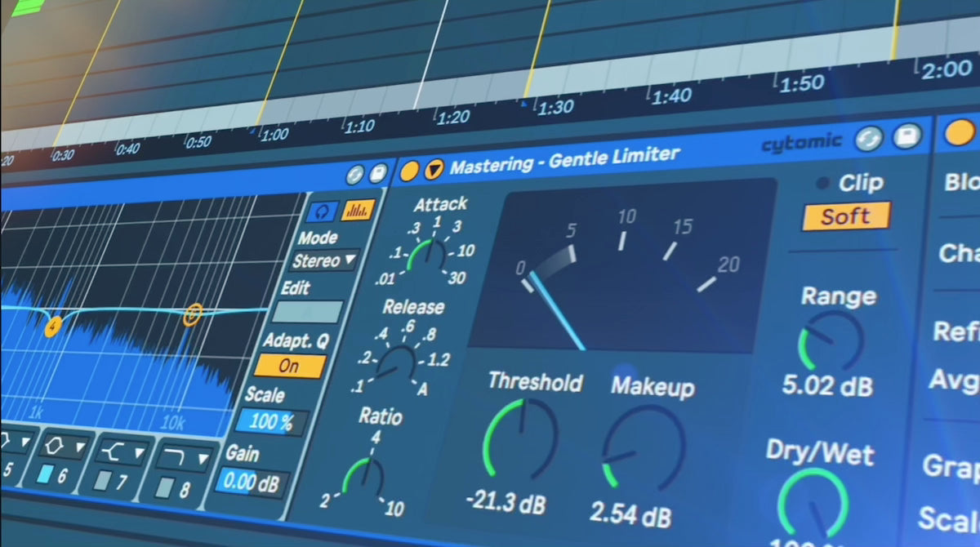Click the EQ Gain 0.00 dB field
Image resolution: width=980 pixels, height=547 pixels.
[252, 483]
